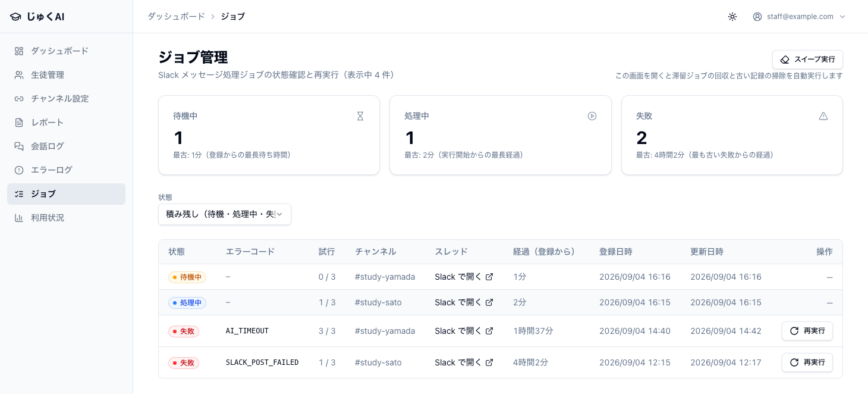The width and height of the screenshot is (868, 394).
Task: Click the 1時間37分 elapsed value
Action: pos(533,331)
